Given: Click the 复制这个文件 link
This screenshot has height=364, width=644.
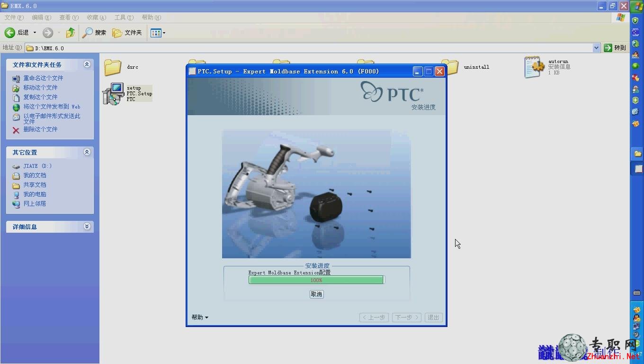Looking at the screenshot, I should click(40, 97).
